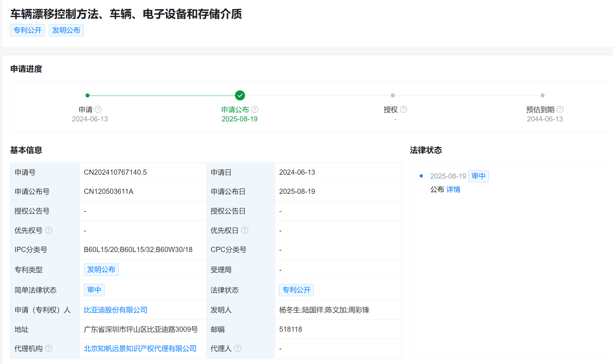Open the help tooltip icon next to 授权
Viewport: 613px width, 364px height.
tap(404, 109)
